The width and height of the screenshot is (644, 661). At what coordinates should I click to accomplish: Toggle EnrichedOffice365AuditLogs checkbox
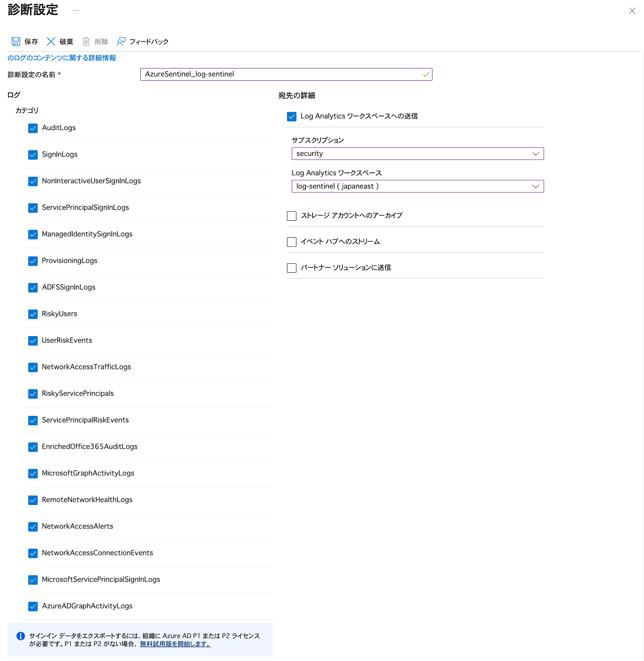click(x=33, y=447)
